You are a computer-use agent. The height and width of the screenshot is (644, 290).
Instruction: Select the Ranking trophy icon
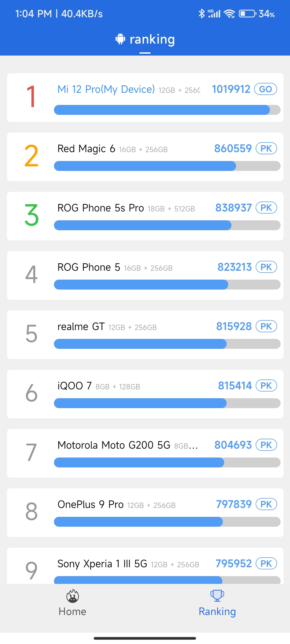pyautogui.click(x=217, y=595)
